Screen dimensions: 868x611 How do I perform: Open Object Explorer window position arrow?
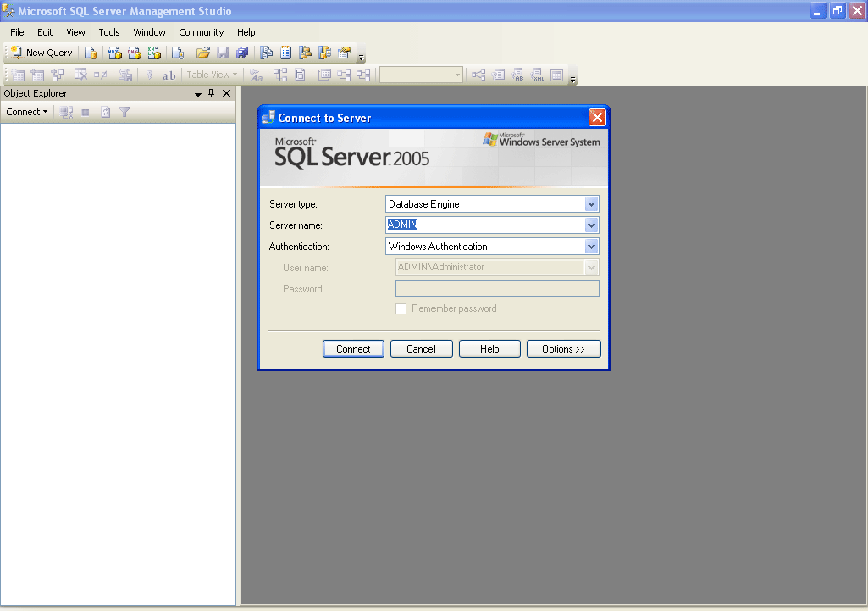[197, 94]
